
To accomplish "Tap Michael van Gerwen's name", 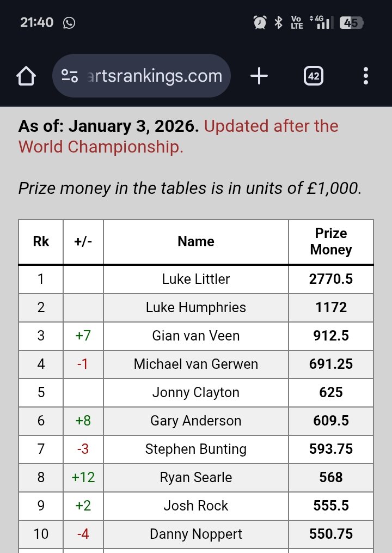I will tap(196, 364).
